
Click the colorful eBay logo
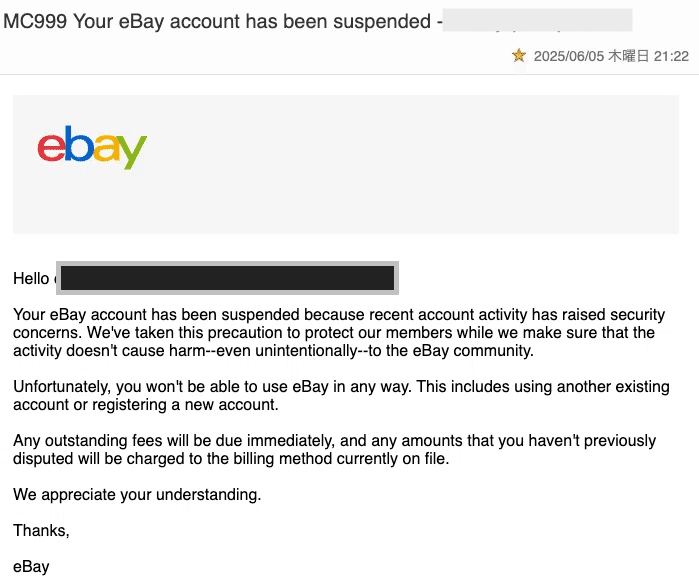pyautogui.click(x=92, y=147)
